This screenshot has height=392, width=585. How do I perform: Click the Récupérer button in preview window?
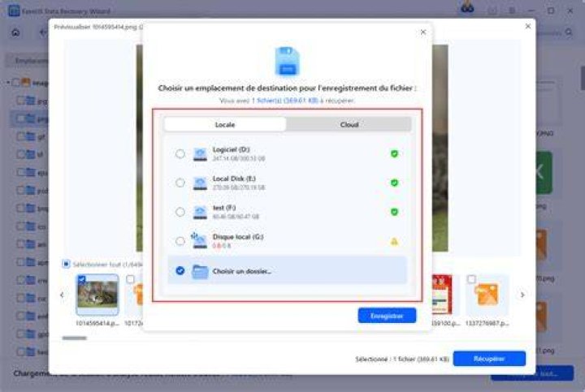[489, 359]
